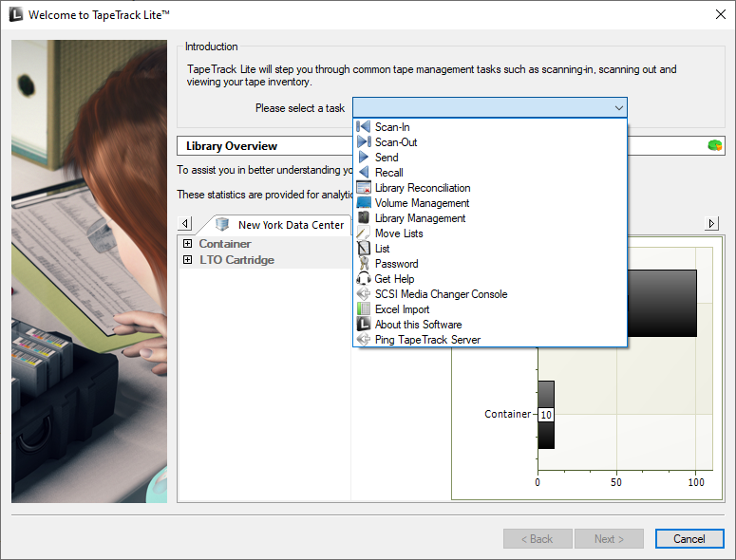
Task: Select Library Management in the list
Action: pos(490,217)
